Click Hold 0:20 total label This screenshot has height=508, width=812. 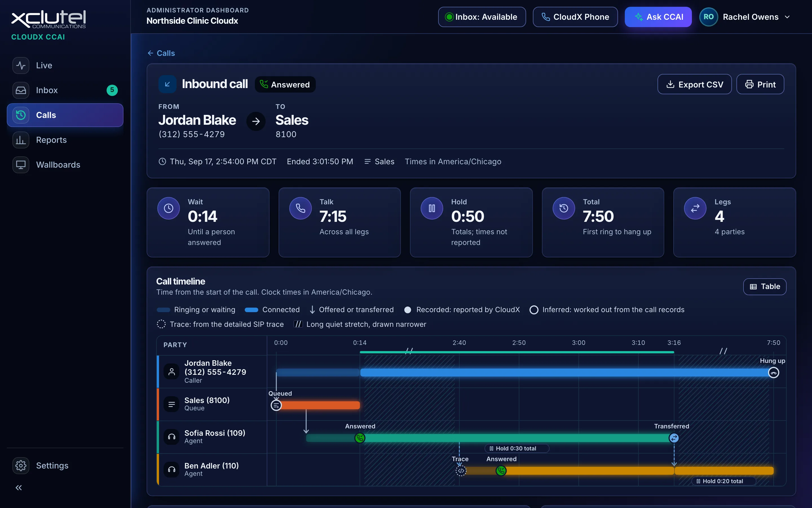[723, 481]
